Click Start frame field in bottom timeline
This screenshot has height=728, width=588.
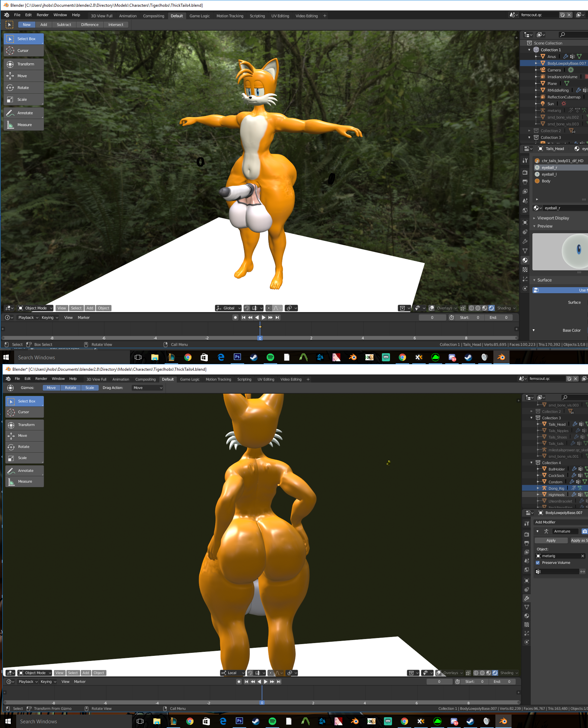click(474, 681)
